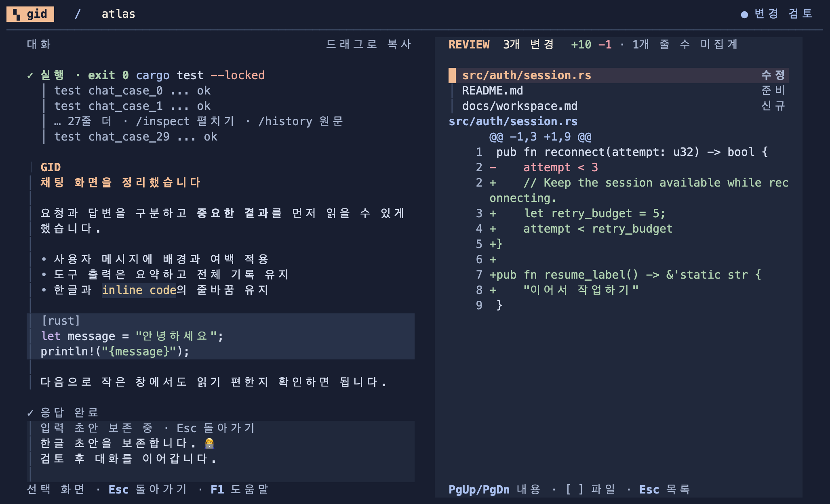Click the REVIEW panel title
Screen dimensions: 830x504
point(469,44)
